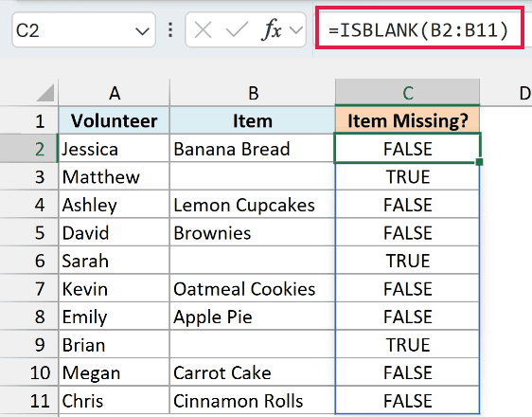Click the FALSE result in Kevin's row
This screenshot has height=417, width=532.
(407, 289)
